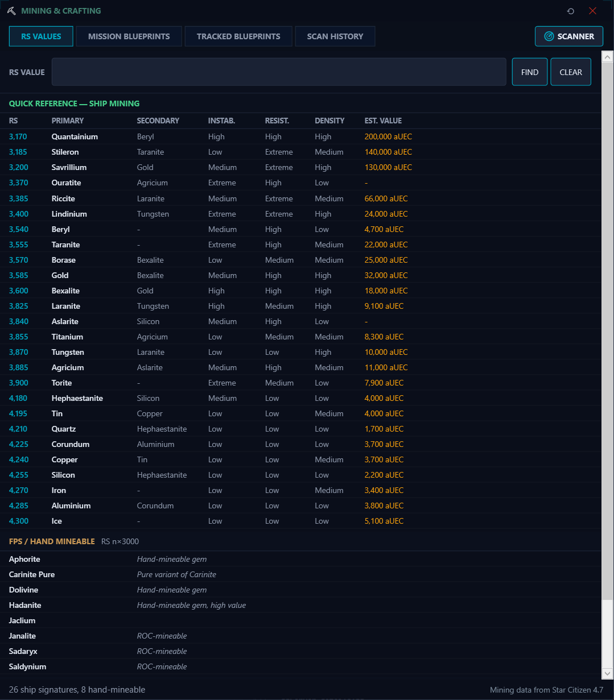Click the Hephaestanite primary mineral name
Viewport: 614px width, 700px height.
point(77,398)
